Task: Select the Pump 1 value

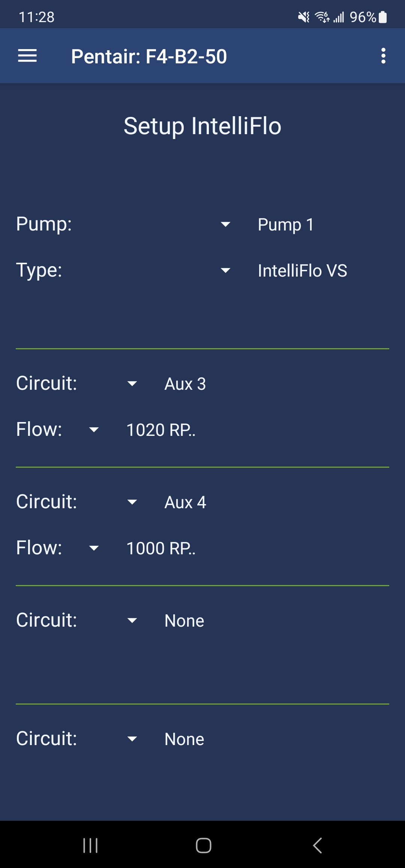Action: (x=286, y=225)
